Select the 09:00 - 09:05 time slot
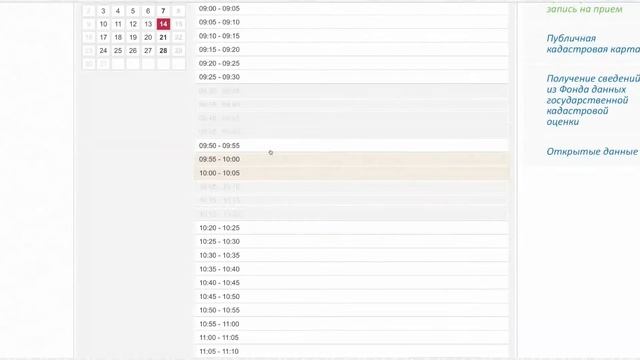Viewport: 640px width, 360px height. [x=352, y=9]
